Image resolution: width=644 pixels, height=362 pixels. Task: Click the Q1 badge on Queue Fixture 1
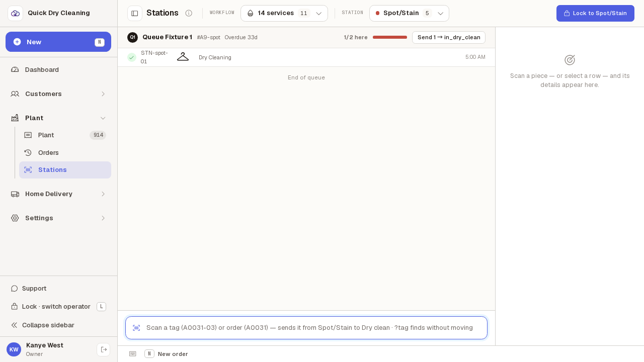(x=132, y=37)
